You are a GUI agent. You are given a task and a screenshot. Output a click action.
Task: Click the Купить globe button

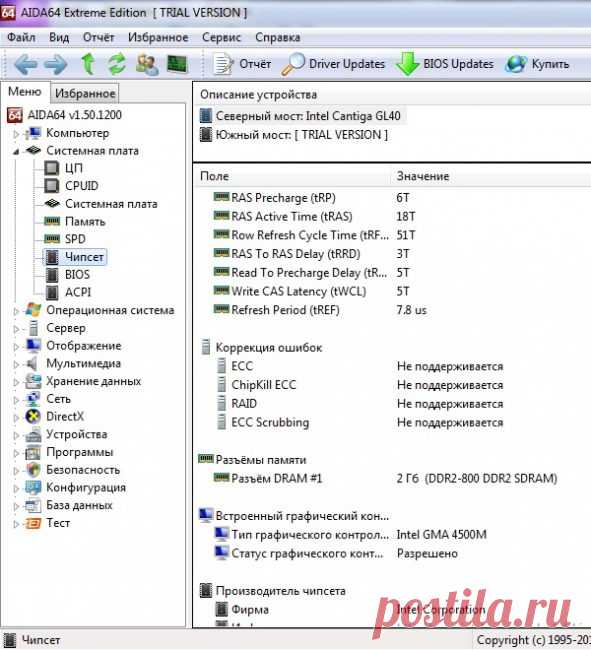pyautogui.click(x=537, y=64)
